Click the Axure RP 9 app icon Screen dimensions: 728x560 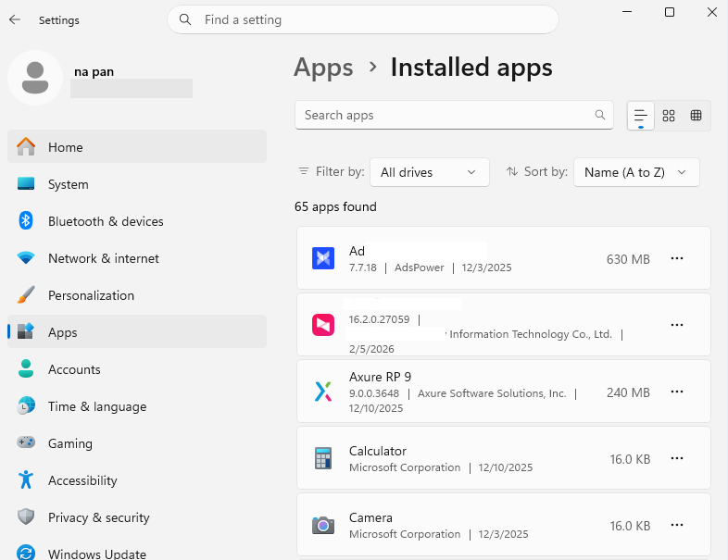[x=323, y=392]
